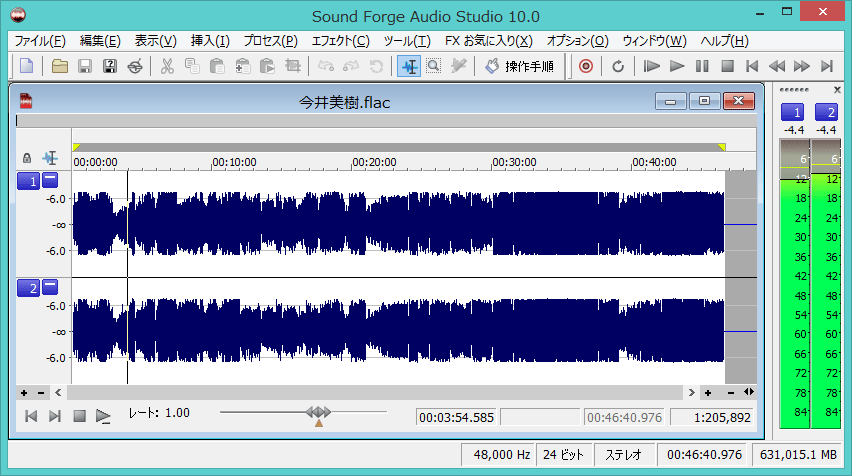
Task: Click the Trim/Crop toolbar icon
Action: click(293, 66)
